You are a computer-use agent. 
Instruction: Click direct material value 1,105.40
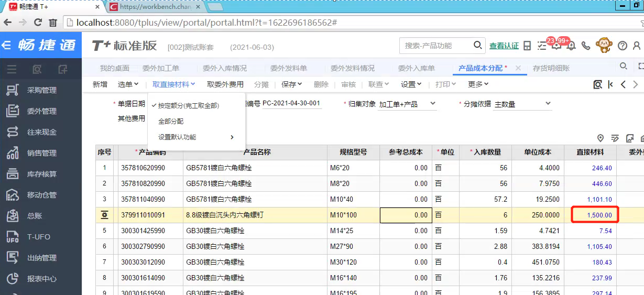[x=599, y=247]
